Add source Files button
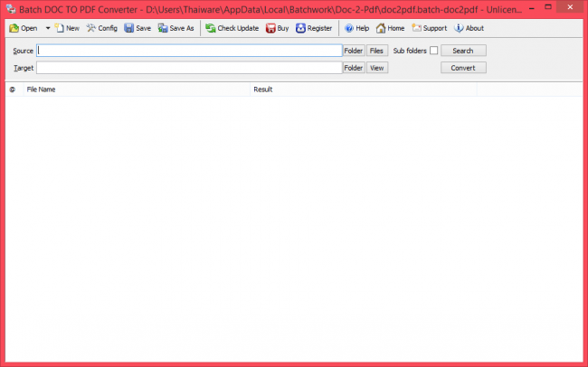 [x=377, y=51]
